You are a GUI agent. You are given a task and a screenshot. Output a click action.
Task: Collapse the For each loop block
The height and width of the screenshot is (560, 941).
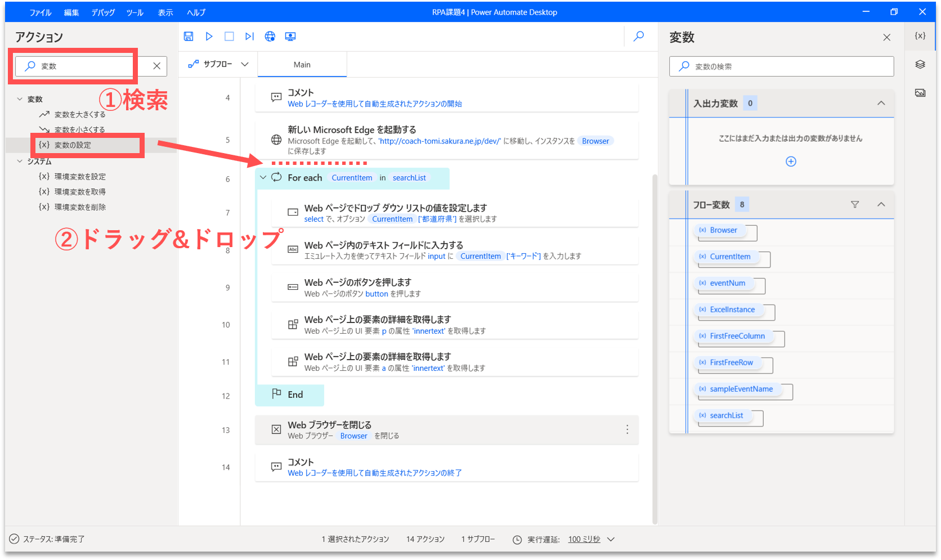pos(263,178)
